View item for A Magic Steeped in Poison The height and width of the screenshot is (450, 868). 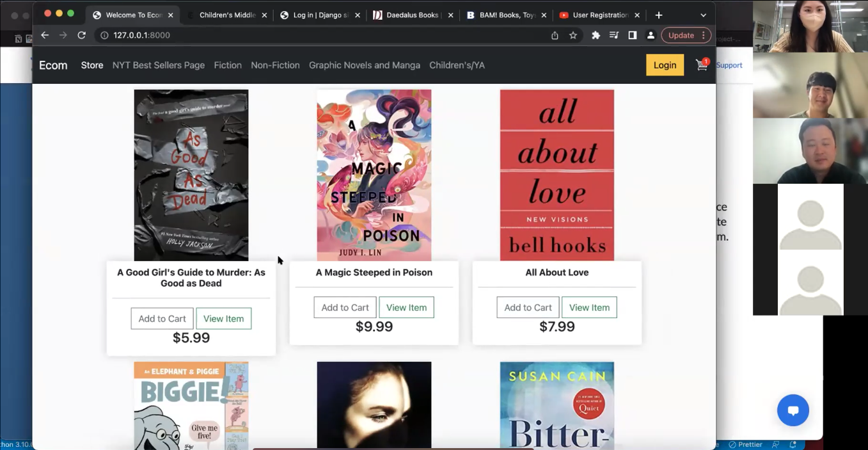pyautogui.click(x=406, y=307)
